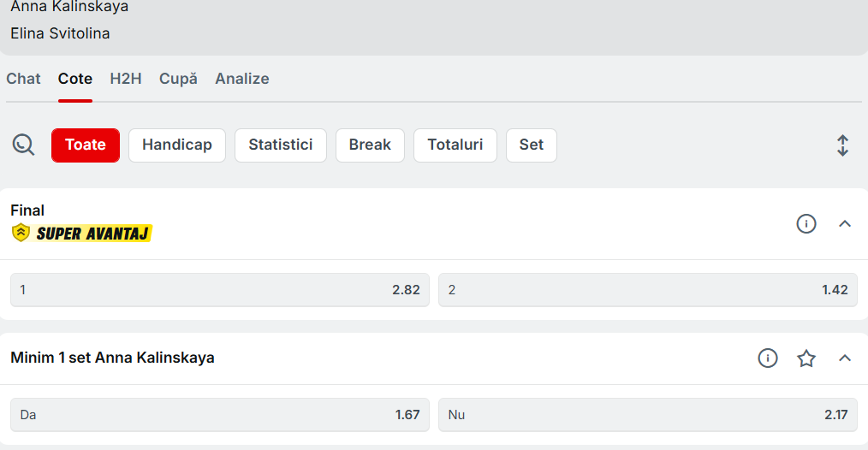Click the sort markets arrows icon
The image size is (868, 450).
842,145
